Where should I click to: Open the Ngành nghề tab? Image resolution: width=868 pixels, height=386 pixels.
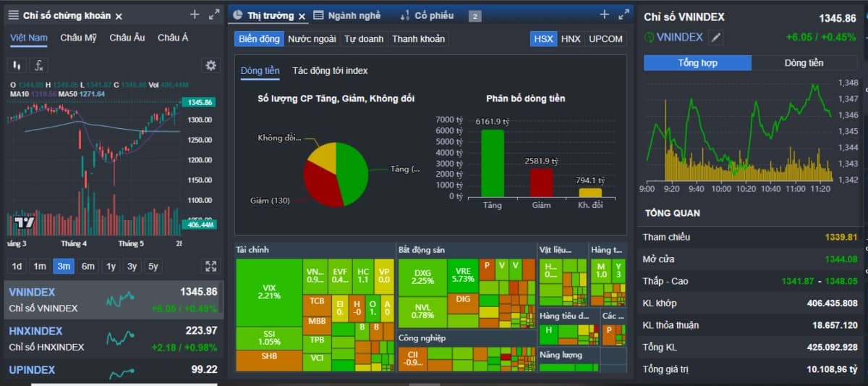(x=347, y=15)
